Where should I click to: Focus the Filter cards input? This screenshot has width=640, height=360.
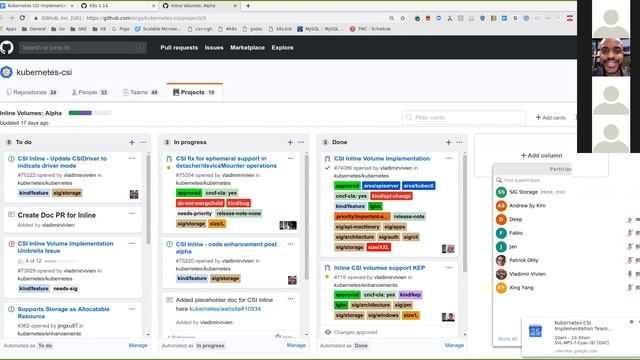click(464, 118)
